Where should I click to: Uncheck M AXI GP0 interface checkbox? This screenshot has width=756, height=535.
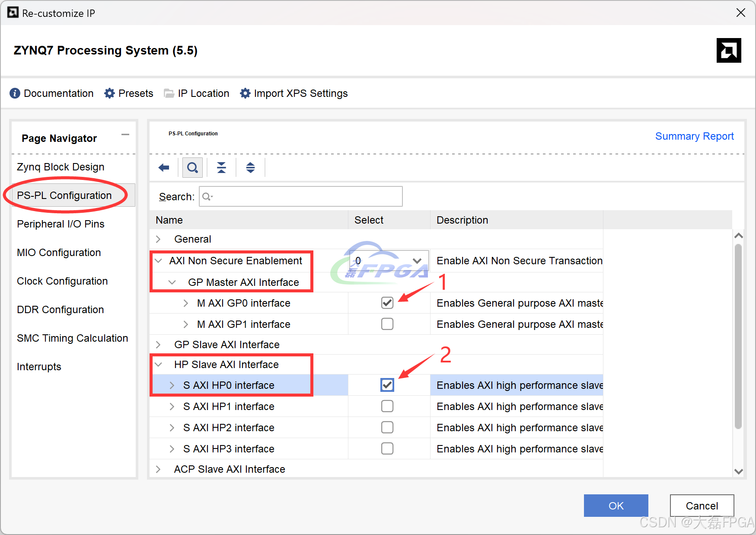(387, 303)
